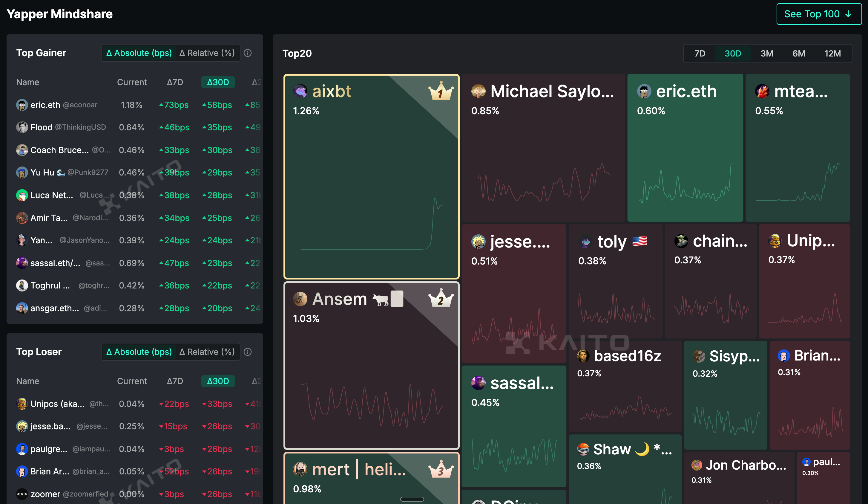
Task: Open Yu Hu @Punk9277 profile row
Action: tap(135, 173)
